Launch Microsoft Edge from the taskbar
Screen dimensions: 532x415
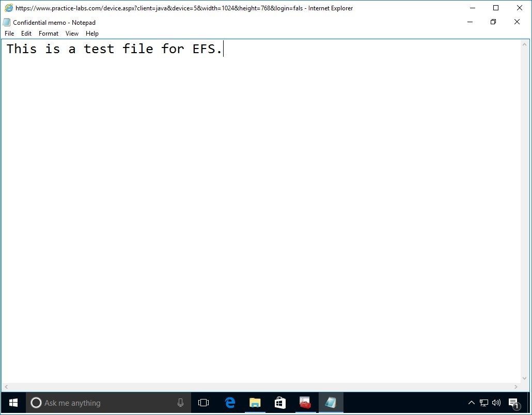point(229,403)
